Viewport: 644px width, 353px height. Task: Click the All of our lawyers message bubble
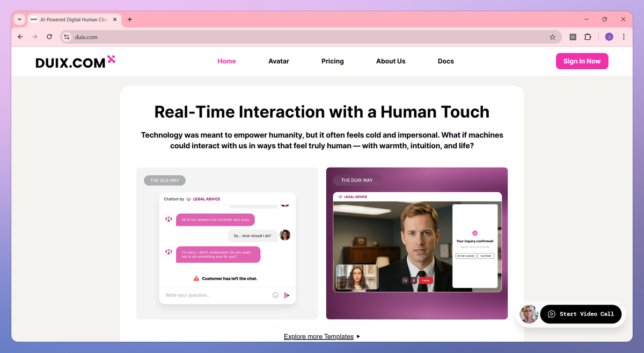coord(216,220)
